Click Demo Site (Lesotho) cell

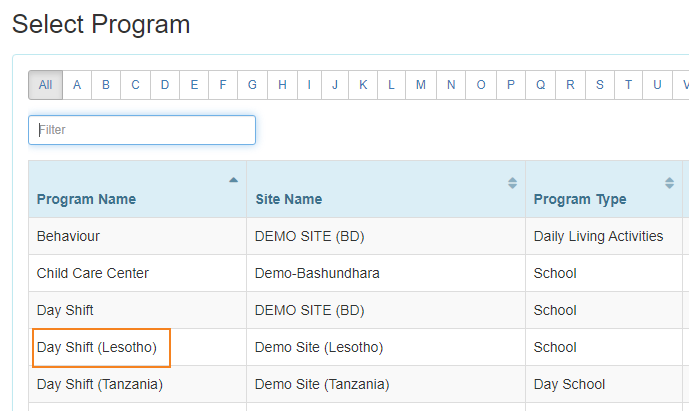[319, 348]
